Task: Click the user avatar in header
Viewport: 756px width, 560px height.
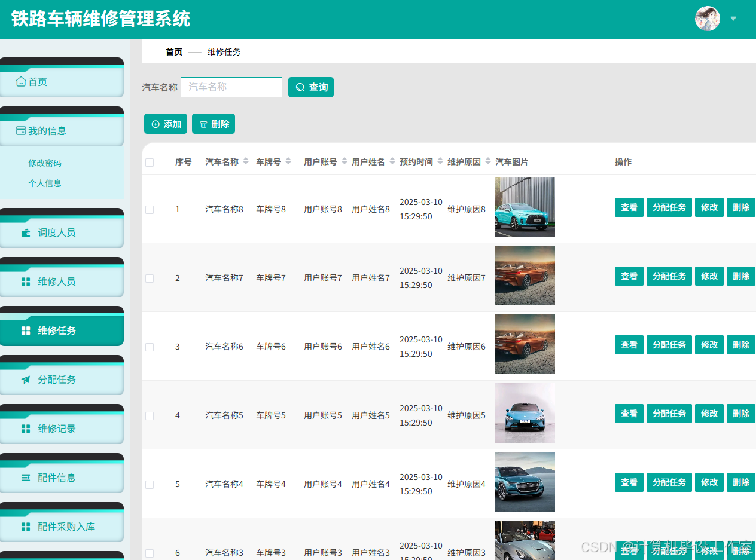Action: coord(707,19)
